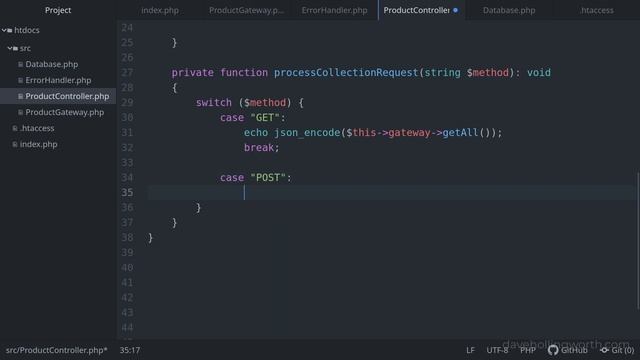The height and width of the screenshot is (360, 640).
Task: Switch to the Database.php tab
Action: coord(509,10)
